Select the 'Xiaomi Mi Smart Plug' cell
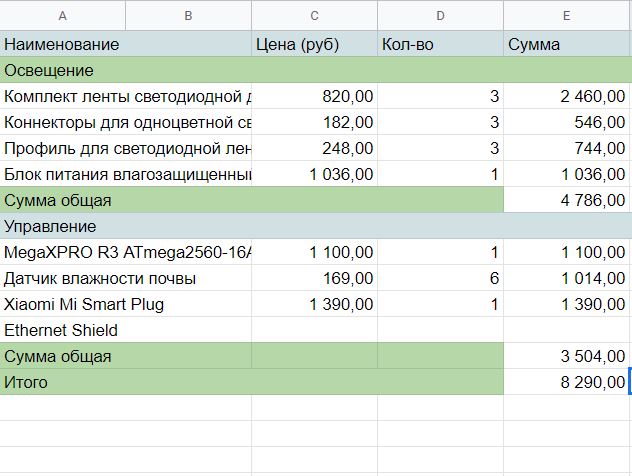The height and width of the screenshot is (476, 632). (126, 304)
